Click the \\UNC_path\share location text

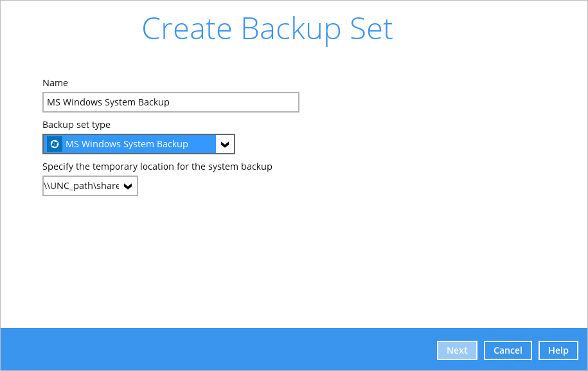pyautogui.click(x=82, y=186)
